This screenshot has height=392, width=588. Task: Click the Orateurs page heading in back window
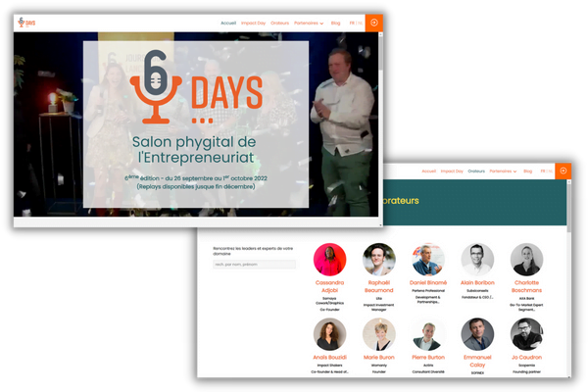(401, 200)
